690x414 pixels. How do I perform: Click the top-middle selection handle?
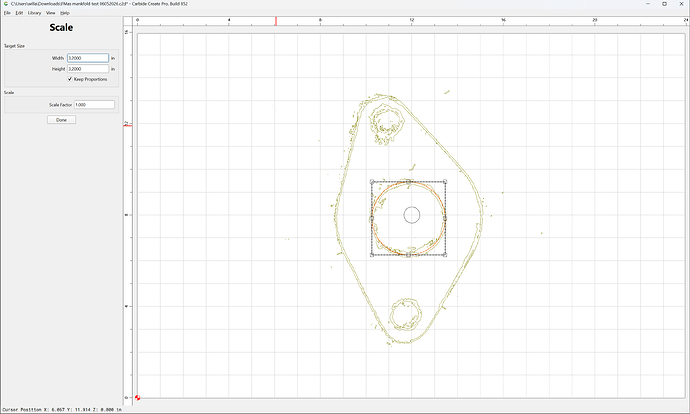click(x=408, y=182)
